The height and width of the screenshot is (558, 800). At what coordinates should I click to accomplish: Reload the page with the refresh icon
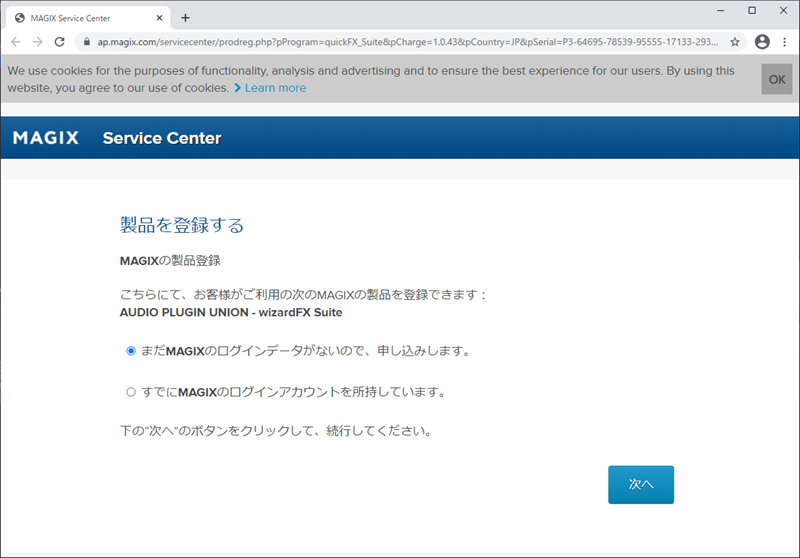click(x=60, y=42)
